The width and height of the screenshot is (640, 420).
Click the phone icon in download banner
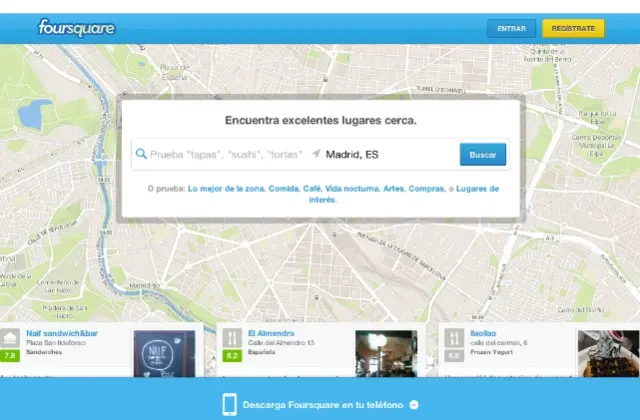[229, 404]
